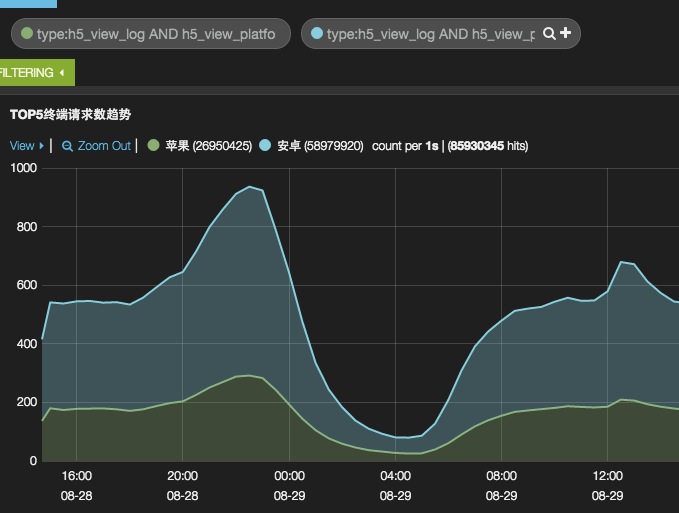This screenshot has height=513, width=679.
Task: Click the 安卓 legend blue dot
Action: pyautogui.click(x=265, y=146)
